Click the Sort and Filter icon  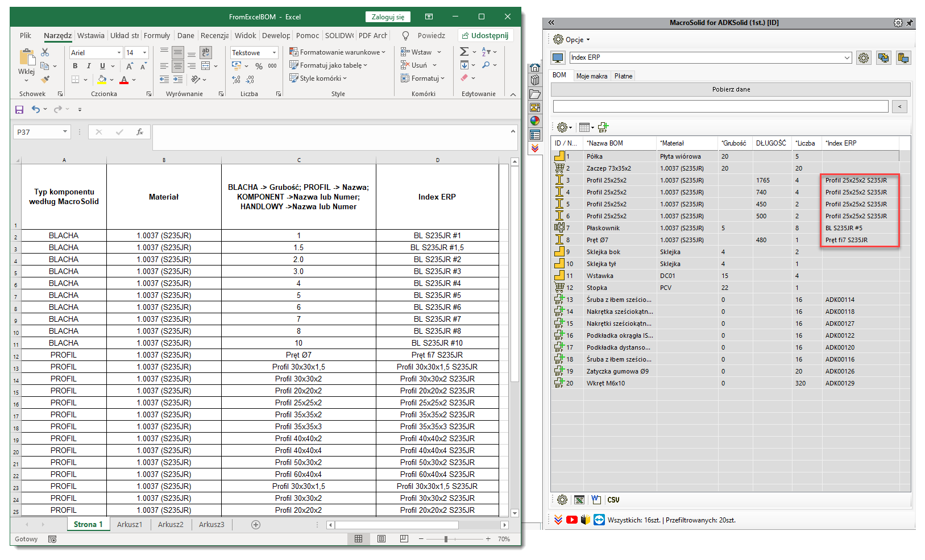486,52
